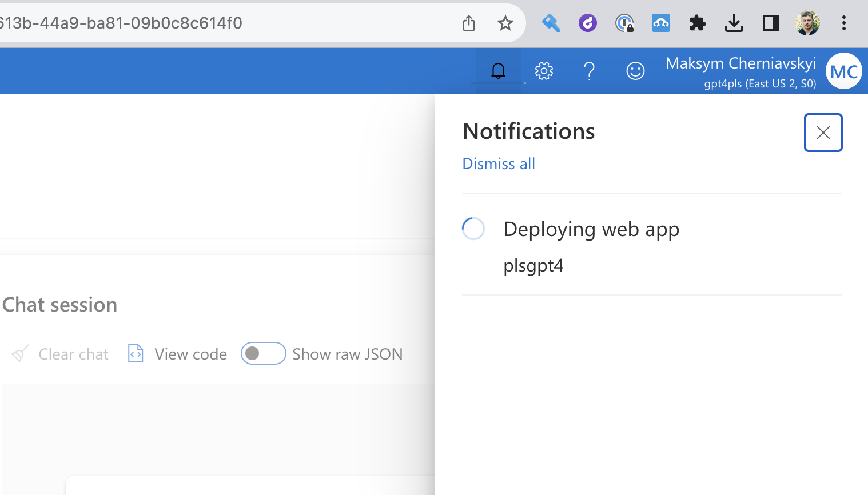Open Chrome extensions puzzle piece icon
The image size is (868, 495).
697,23
